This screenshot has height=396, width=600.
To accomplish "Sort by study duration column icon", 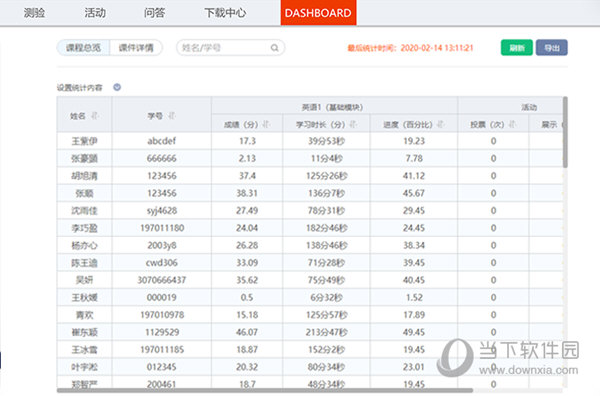I will [x=354, y=124].
